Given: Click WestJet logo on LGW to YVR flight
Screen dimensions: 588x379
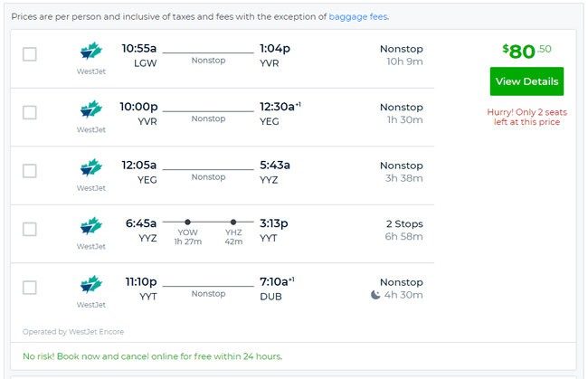Looking at the screenshot, I should click(91, 51).
